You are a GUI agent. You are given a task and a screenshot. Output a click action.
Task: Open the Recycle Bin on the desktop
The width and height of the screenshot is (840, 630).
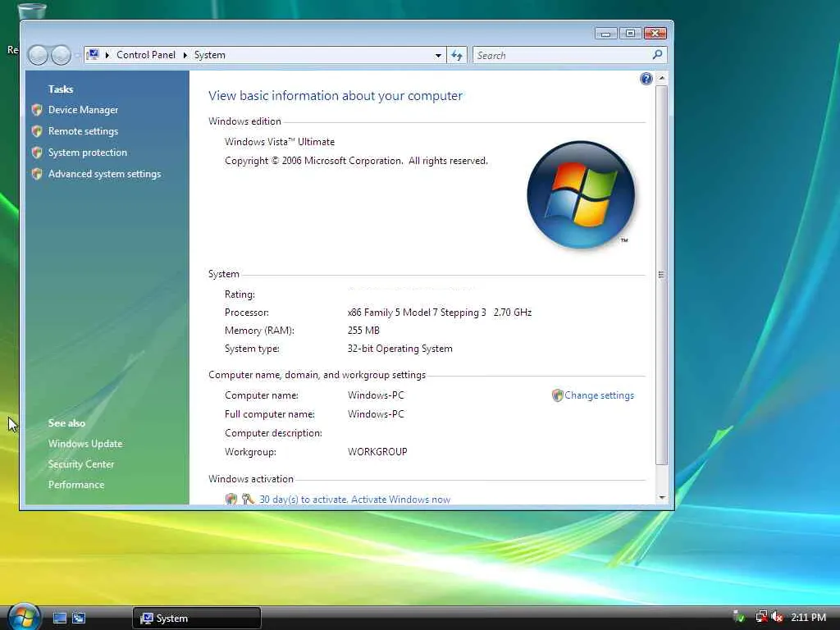[x=32, y=11]
